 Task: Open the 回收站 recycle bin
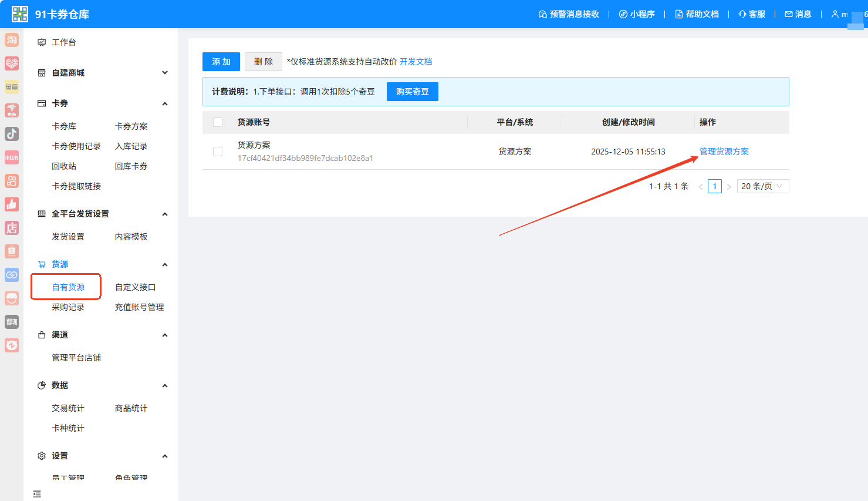point(64,166)
